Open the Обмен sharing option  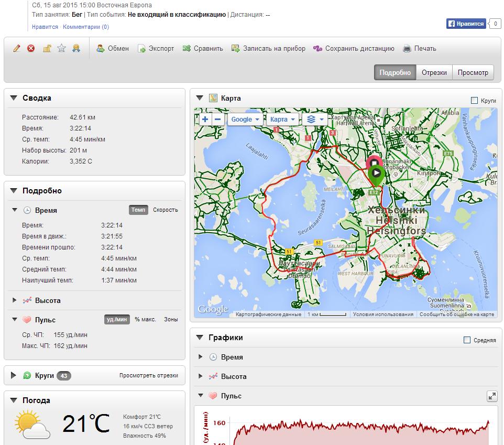tap(113, 49)
